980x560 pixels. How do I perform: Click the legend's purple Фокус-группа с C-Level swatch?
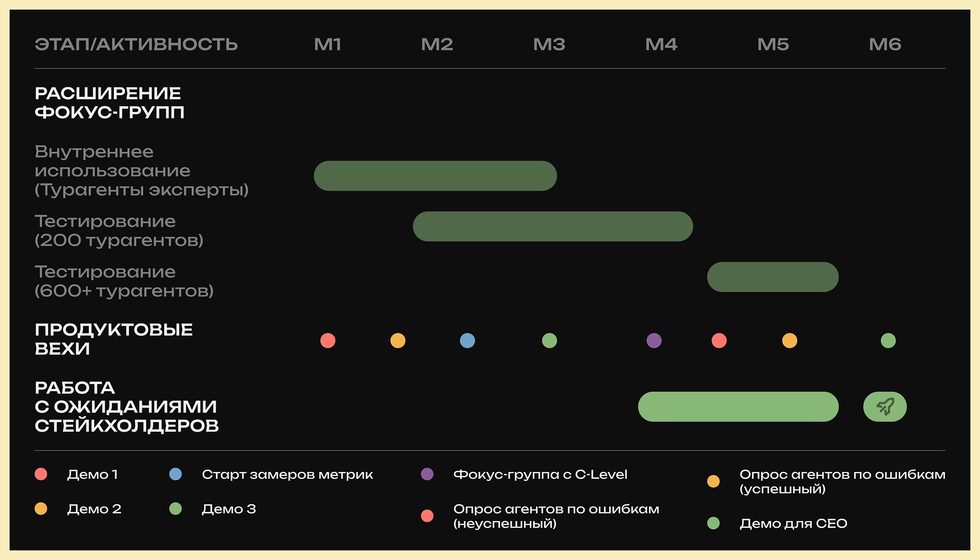pyautogui.click(x=427, y=474)
